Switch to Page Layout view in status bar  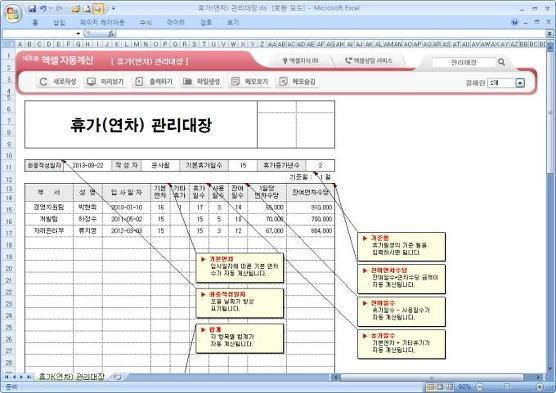click(440, 387)
